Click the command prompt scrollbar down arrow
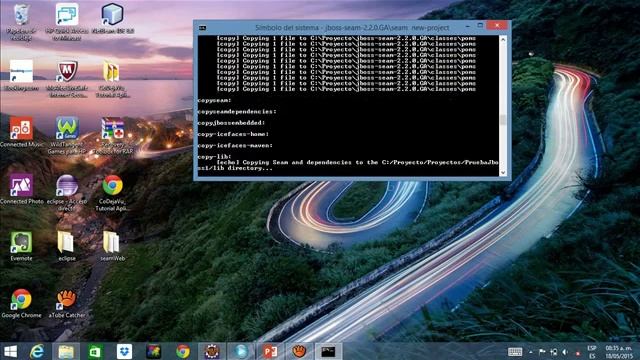Viewport: 640px width, 360px height. 503,172
